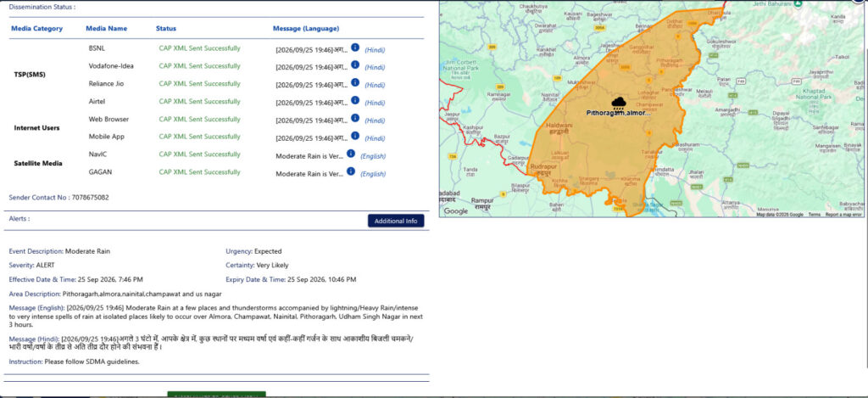Viewport: 868px width, 398px height.
Task: Click the Message (Language) column header
Action: point(306,28)
